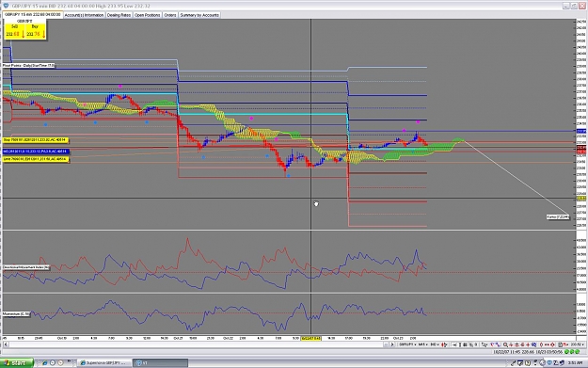This screenshot has height=368, width=588.
Task: Click the first red horizontal line tool
Action: 511,344
